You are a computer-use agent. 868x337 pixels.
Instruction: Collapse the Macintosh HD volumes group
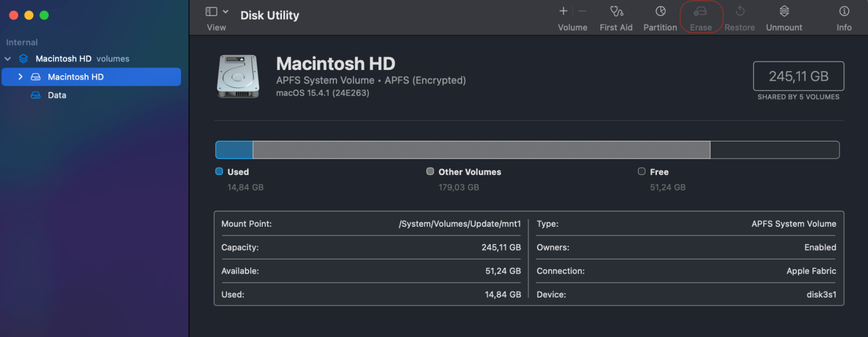(x=8, y=59)
